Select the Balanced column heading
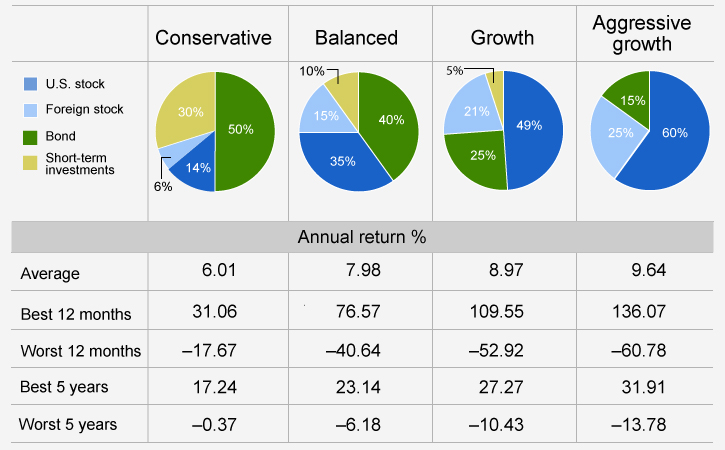 [x=356, y=38]
